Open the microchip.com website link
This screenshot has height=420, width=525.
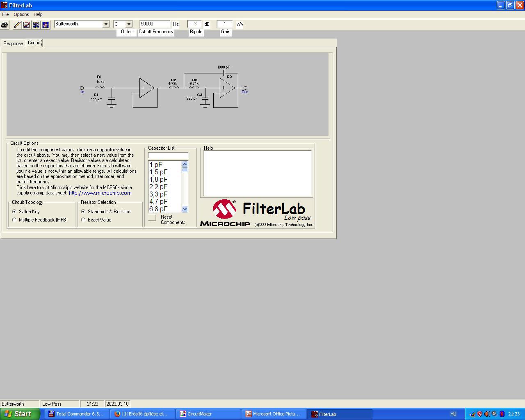point(100,193)
